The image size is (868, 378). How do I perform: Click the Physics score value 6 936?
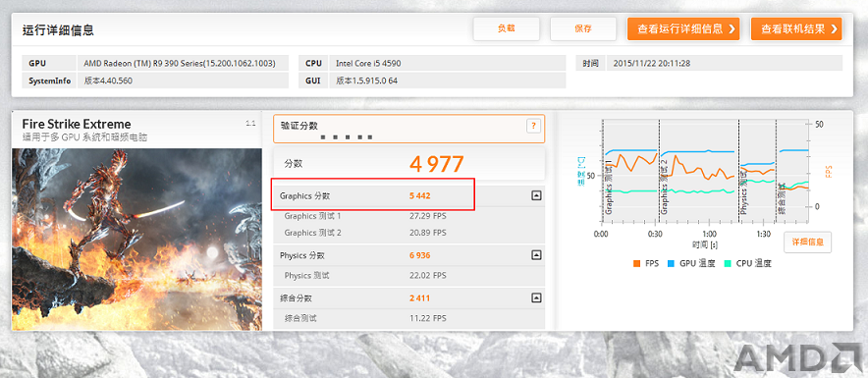click(419, 255)
